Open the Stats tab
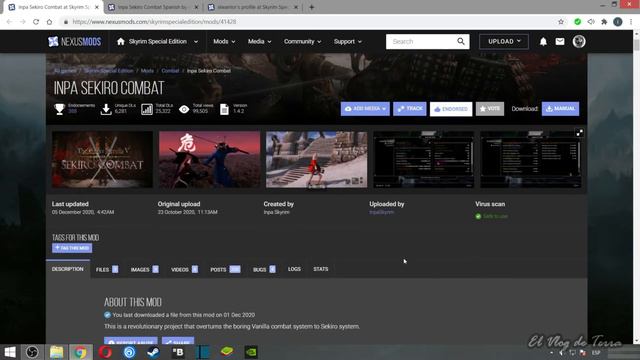The width and height of the screenshot is (640, 360). [x=321, y=269]
